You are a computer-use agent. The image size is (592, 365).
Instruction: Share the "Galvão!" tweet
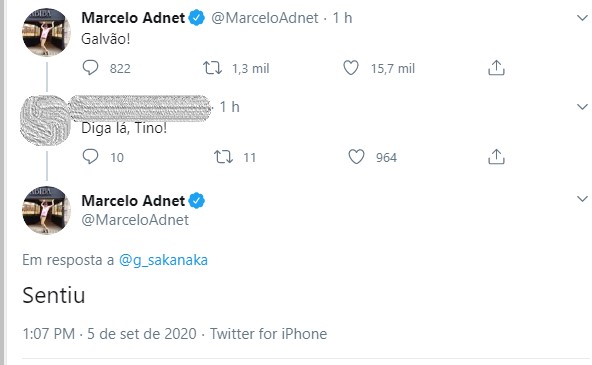tap(496, 68)
